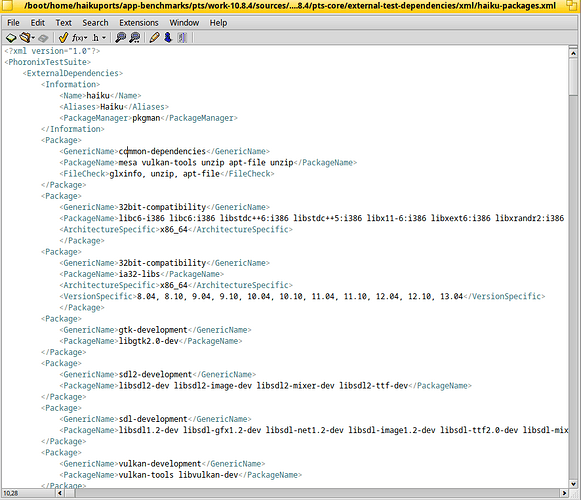Click "libxrandr2:i386" in the PackageName line
Viewport: 581px width, 500px height.
529,218
